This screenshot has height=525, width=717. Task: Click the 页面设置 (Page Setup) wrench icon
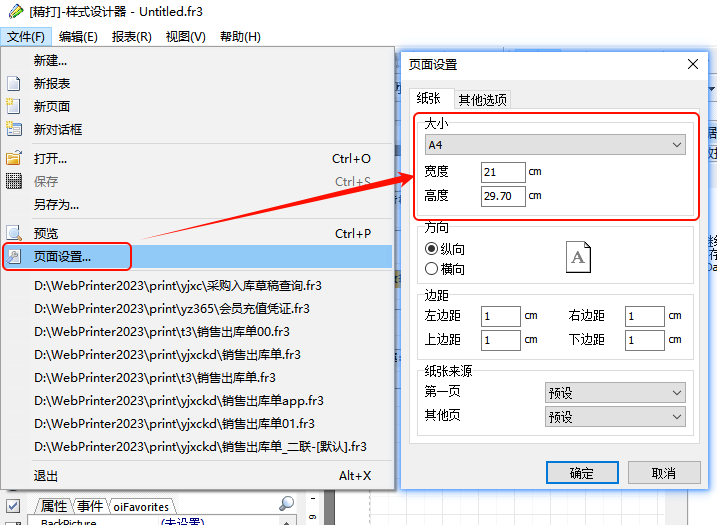point(14,256)
